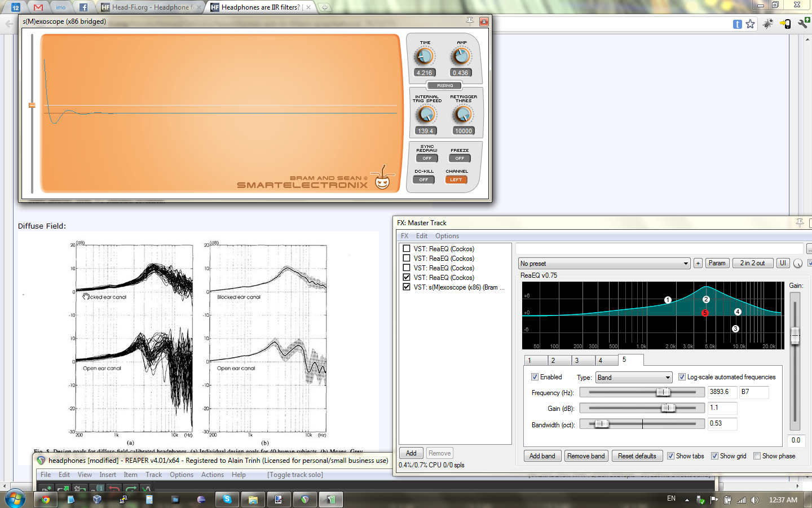Viewport: 812px width, 508px height.
Task: Toggle the RISING trigger mode button
Action: 445,86
